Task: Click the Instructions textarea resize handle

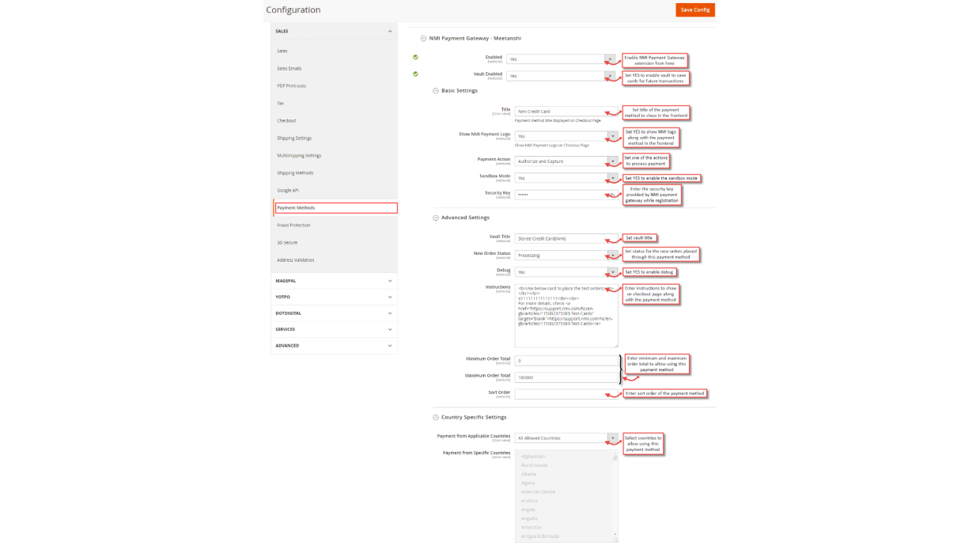Action: coord(615,345)
